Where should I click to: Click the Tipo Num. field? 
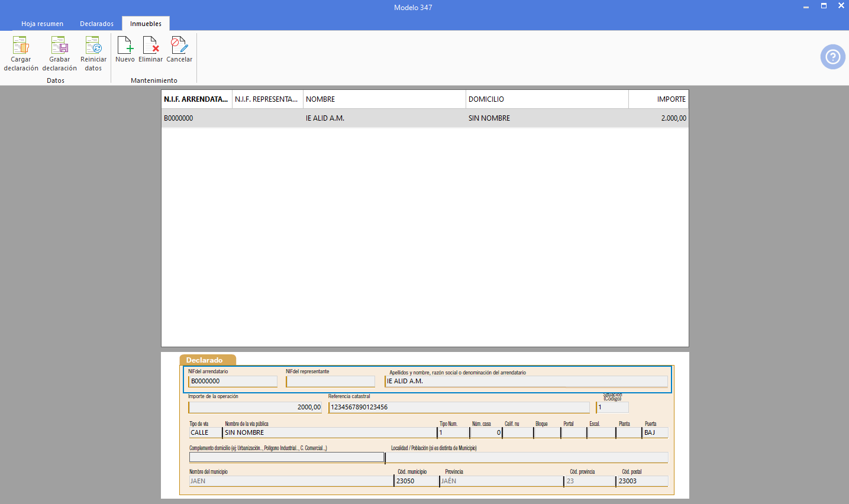(x=453, y=433)
